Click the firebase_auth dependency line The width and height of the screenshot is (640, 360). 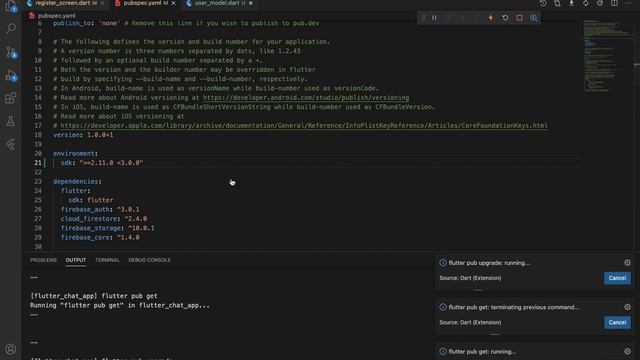[100, 209]
